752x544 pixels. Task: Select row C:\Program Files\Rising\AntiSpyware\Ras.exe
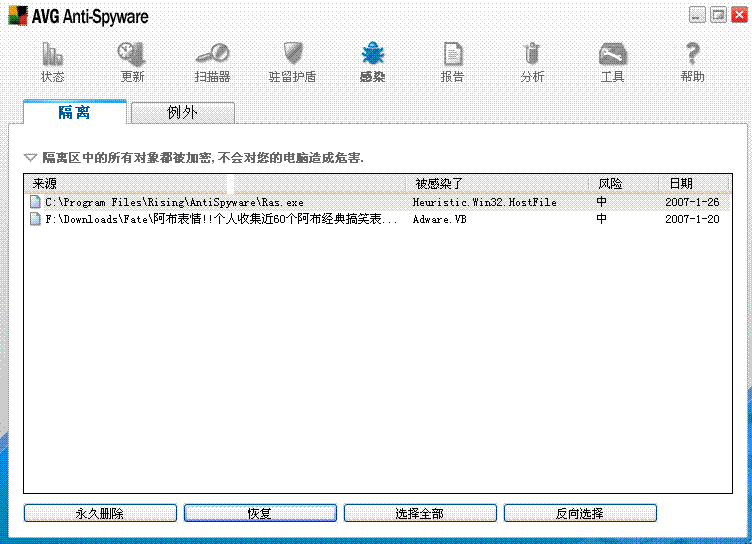tap(378, 202)
